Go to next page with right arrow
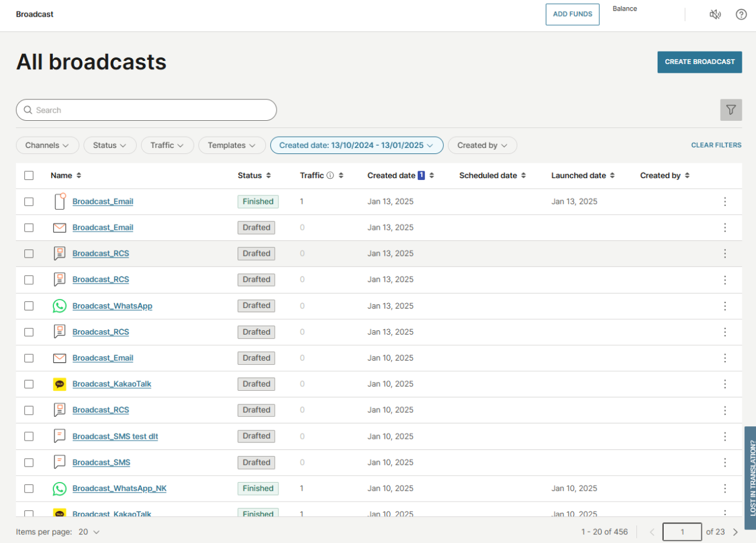 735,532
